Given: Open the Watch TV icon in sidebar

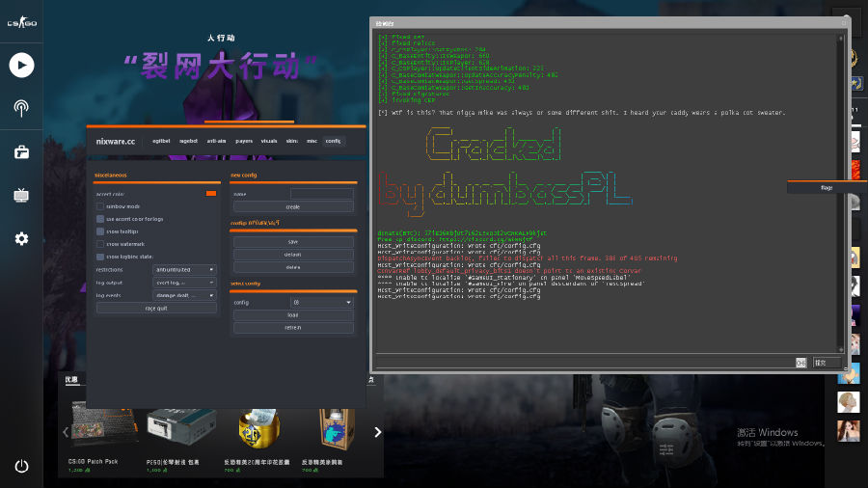Looking at the screenshot, I should [21, 195].
